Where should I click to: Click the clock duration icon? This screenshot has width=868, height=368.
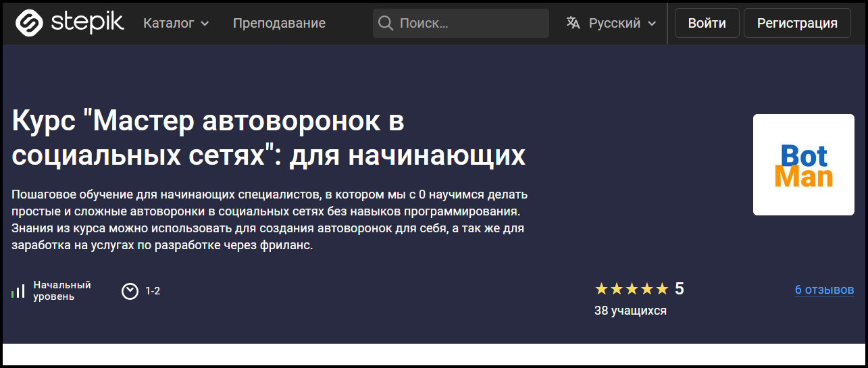tap(130, 291)
